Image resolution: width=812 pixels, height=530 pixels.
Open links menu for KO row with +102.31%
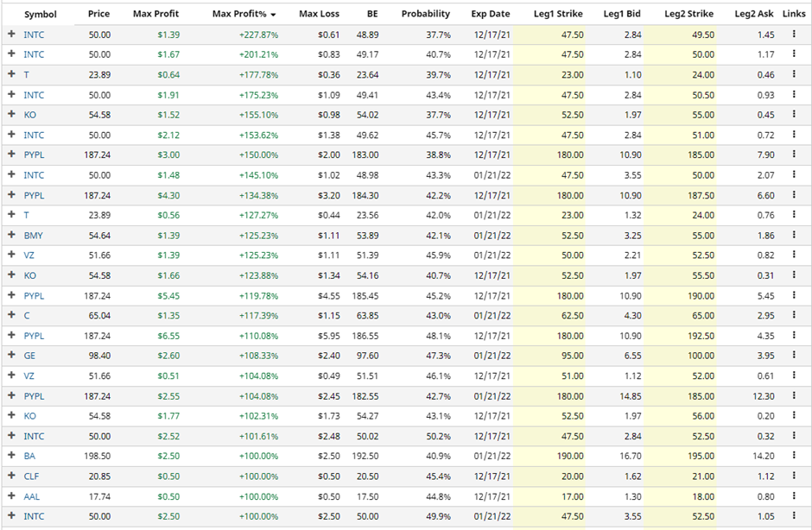click(x=793, y=415)
